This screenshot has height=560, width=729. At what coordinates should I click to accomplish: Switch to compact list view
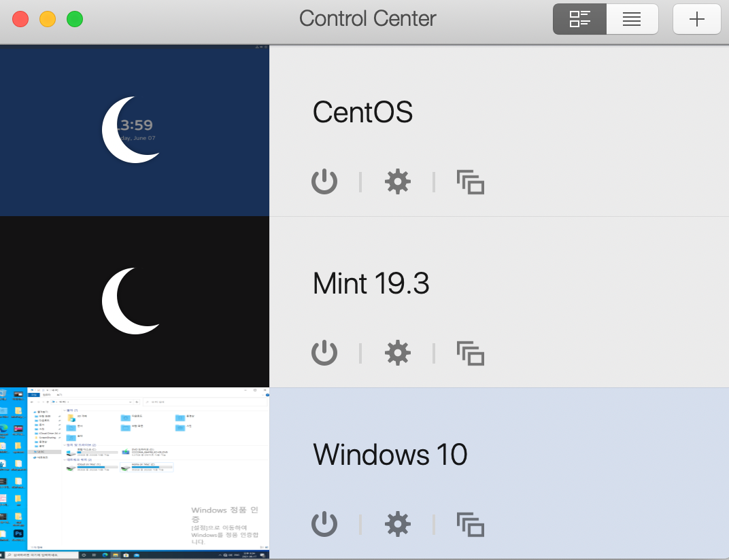click(632, 19)
